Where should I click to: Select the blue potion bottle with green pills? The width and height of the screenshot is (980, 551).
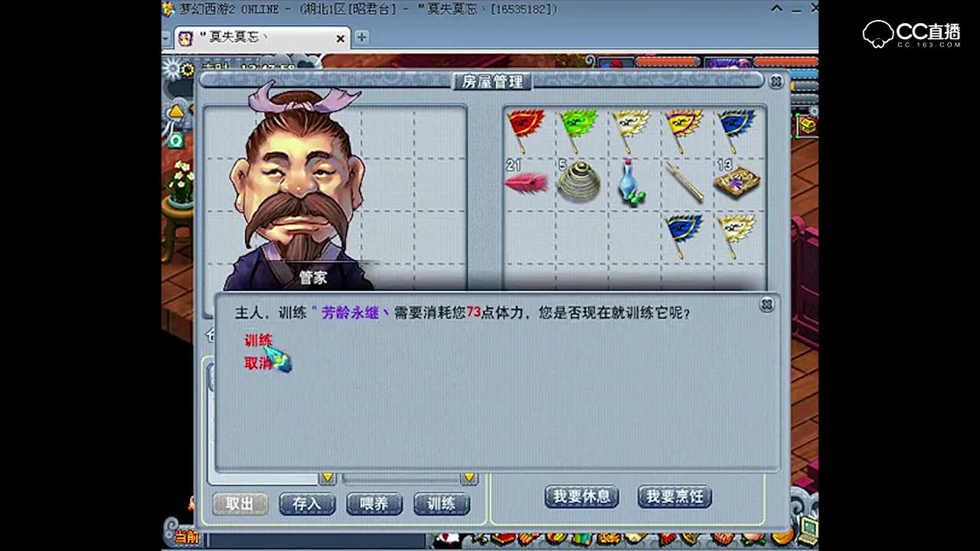631,182
